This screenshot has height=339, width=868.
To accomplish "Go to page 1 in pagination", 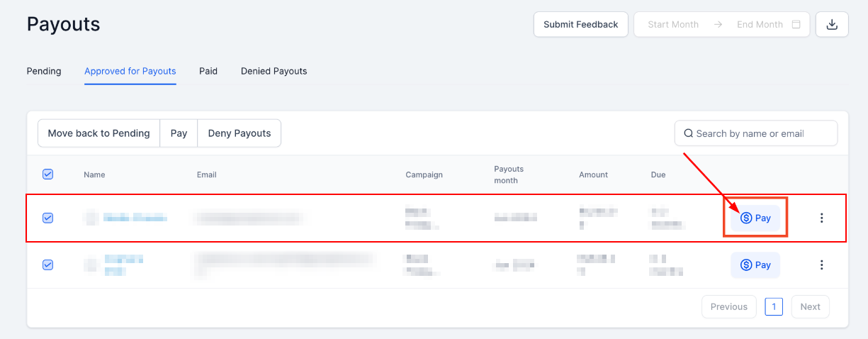I will tap(774, 307).
